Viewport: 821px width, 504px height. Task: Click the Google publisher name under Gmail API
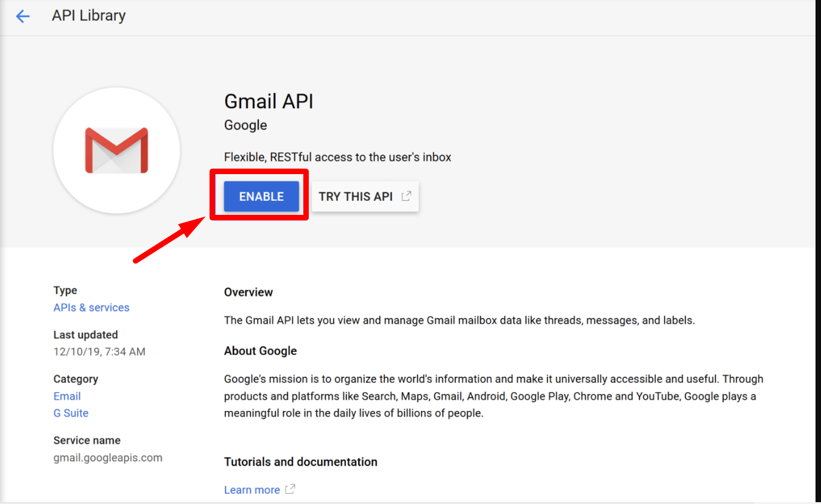[x=245, y=125]
